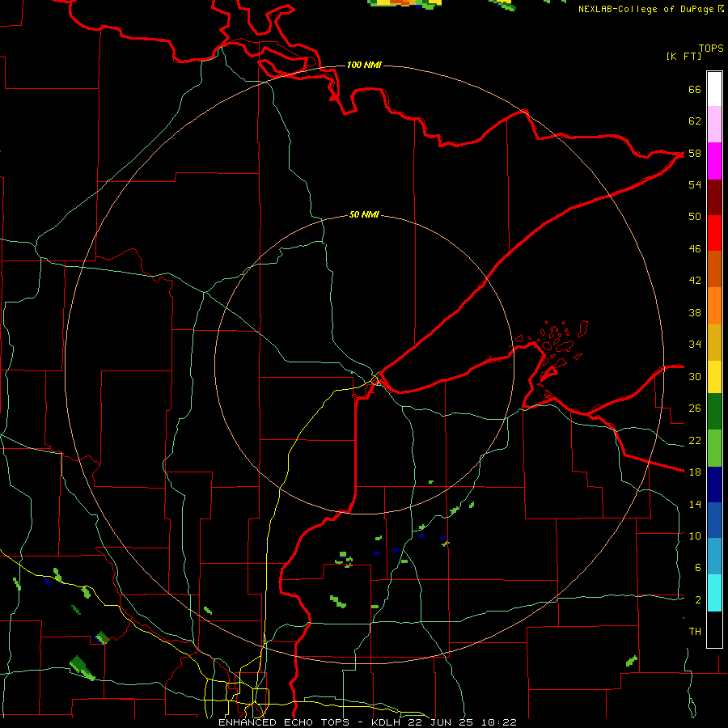This screenshot has width=728, height=728.
Task: Pick the dark red maroon legend swatch
Action: click(x=714, y=198)
